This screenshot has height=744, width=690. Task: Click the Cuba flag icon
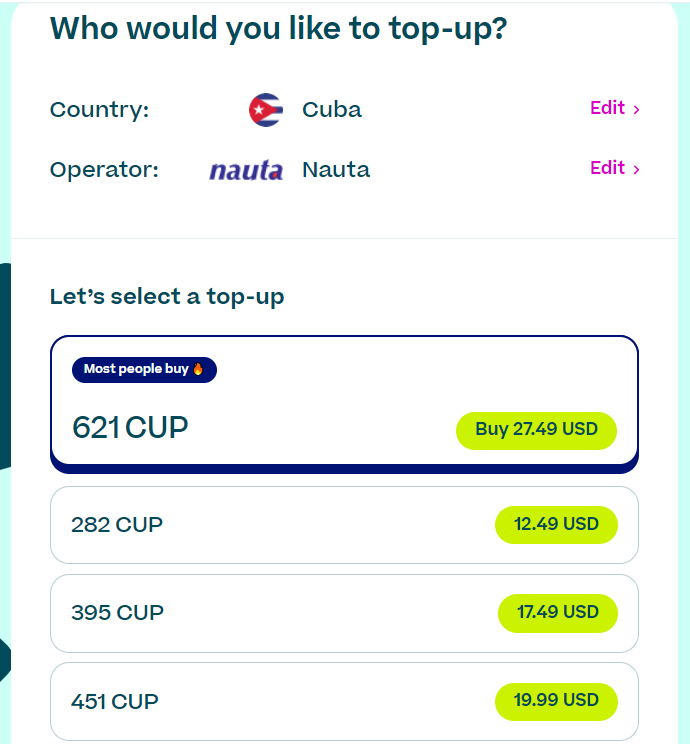point(266,110)
